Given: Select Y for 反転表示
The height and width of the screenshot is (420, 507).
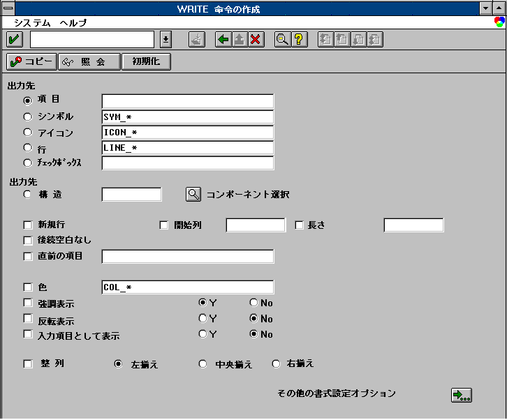Looking at the screenshot, I should [x=203, y=318].
